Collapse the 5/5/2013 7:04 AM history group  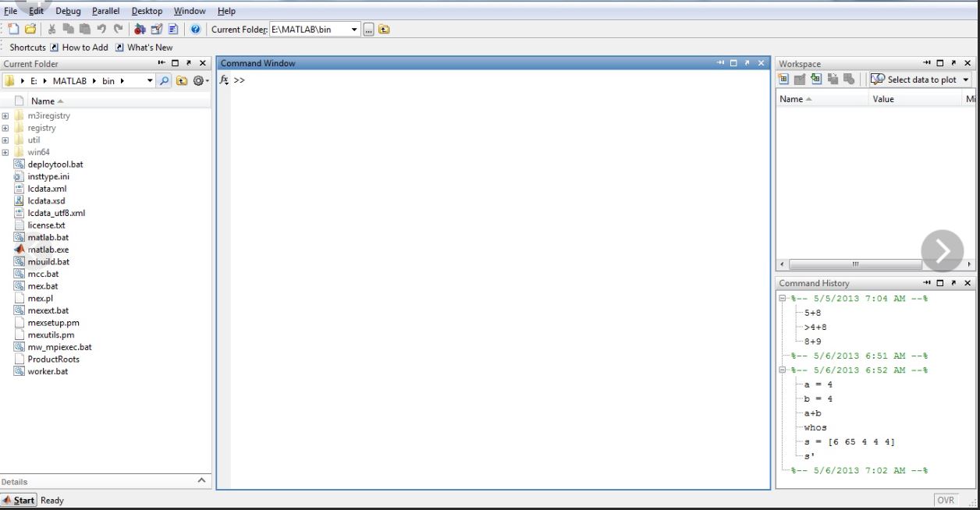[x=783, y=299]
